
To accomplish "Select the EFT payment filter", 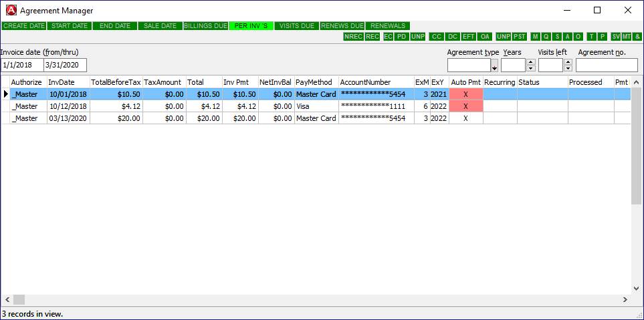I will [x=469, y=37].
